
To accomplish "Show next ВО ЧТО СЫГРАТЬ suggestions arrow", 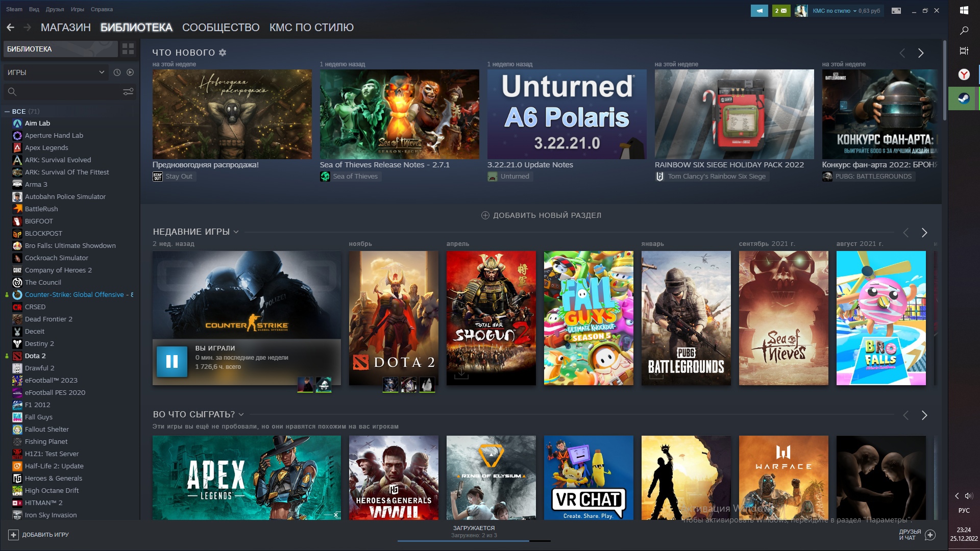I will click(x=924, y=415).
